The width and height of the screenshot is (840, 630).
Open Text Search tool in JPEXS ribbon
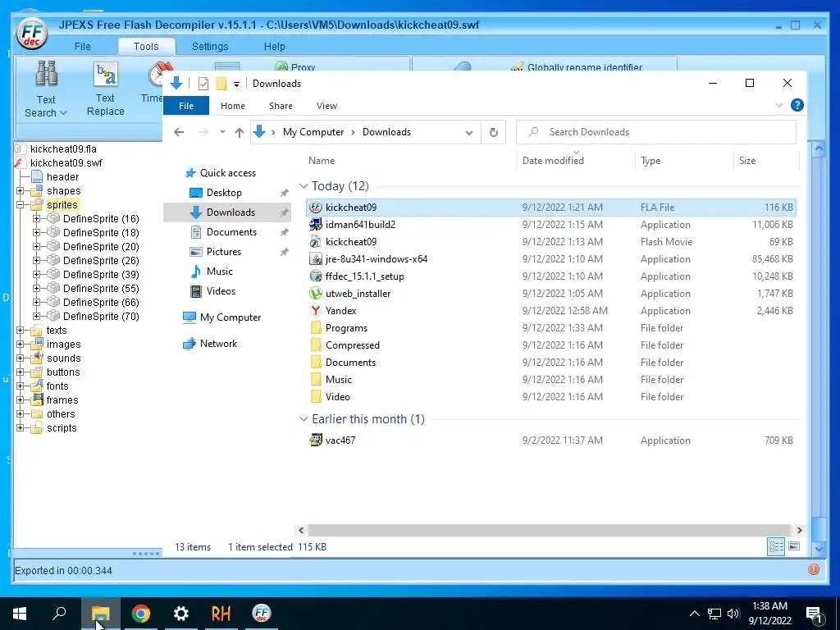(x=46, y=89)
